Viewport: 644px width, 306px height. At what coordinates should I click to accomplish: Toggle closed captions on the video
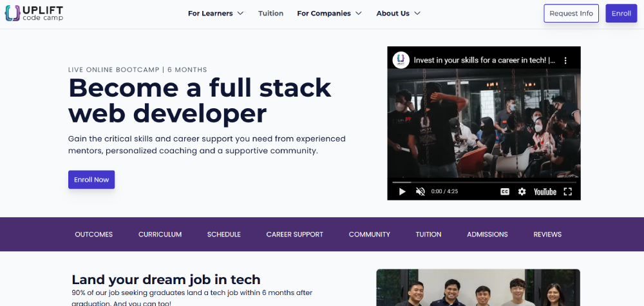[x=505, y=191]
